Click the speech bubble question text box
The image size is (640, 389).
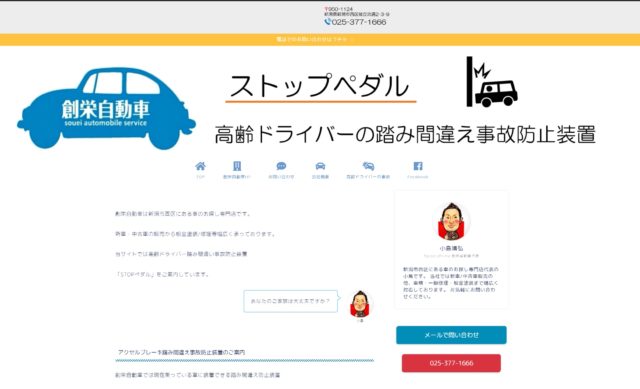click(291, 301)
